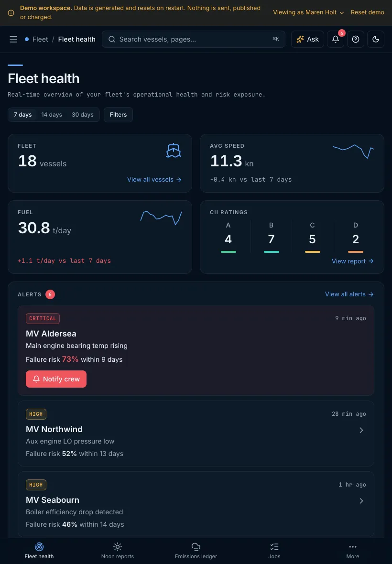Click 30.8 t/day fuel value

44,228
